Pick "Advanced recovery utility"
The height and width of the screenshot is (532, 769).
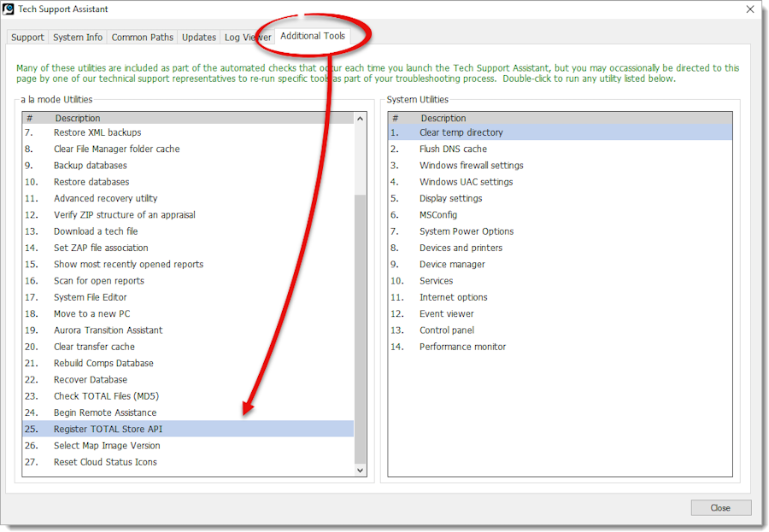point(188,199)
